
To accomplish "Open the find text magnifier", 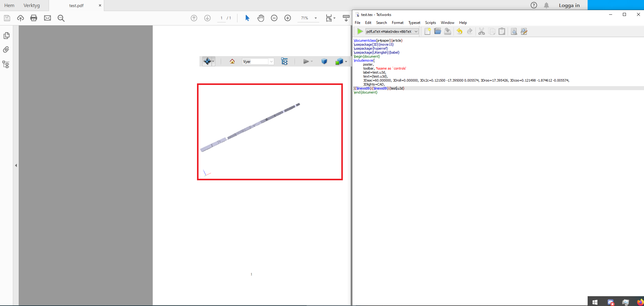I will [x=61, y=18].
